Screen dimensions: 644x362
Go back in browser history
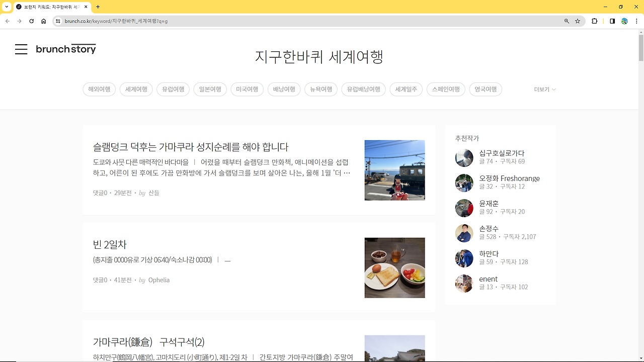[x=8, y=21]
